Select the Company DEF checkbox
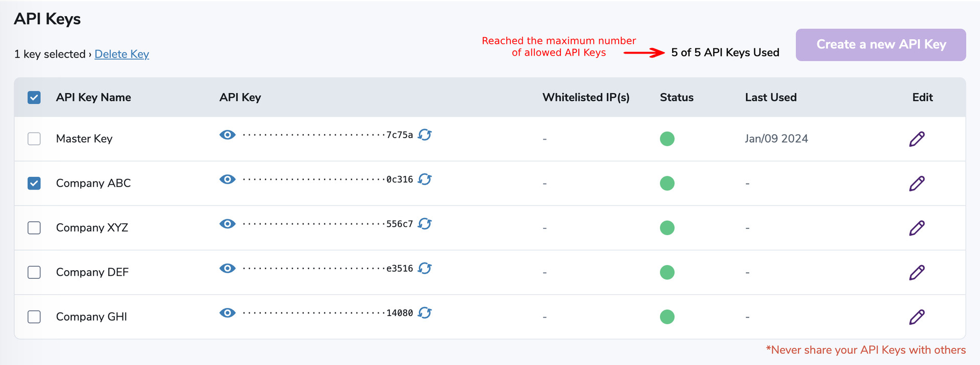 (34, 272)
